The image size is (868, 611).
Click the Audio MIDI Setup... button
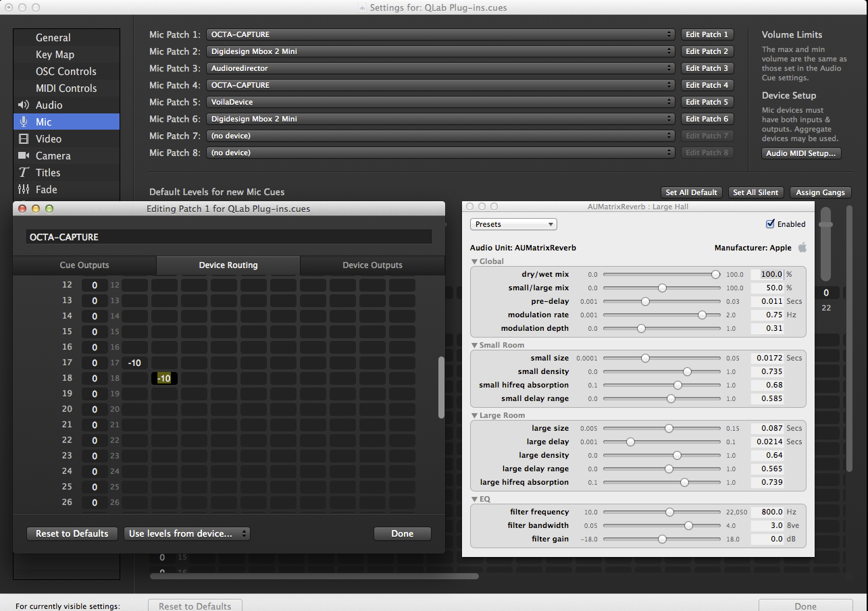[800, 153]
